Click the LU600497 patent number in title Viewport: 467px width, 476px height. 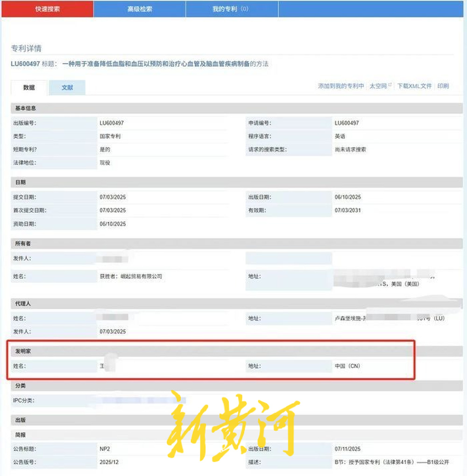click(x=25, y=64)
